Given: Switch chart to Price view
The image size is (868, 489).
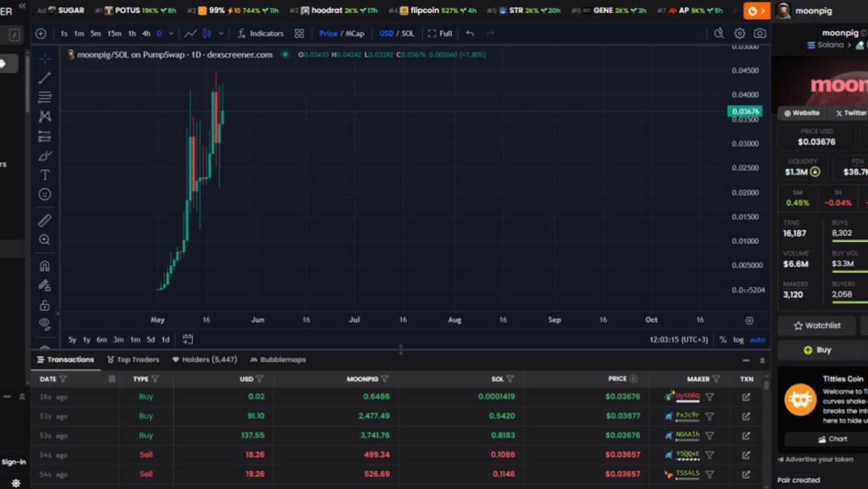Looking at the screenshot, I should pos(328,34).
